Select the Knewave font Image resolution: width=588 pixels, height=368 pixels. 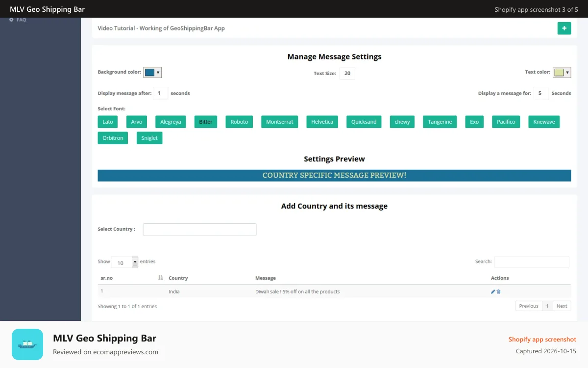(544, 122)
